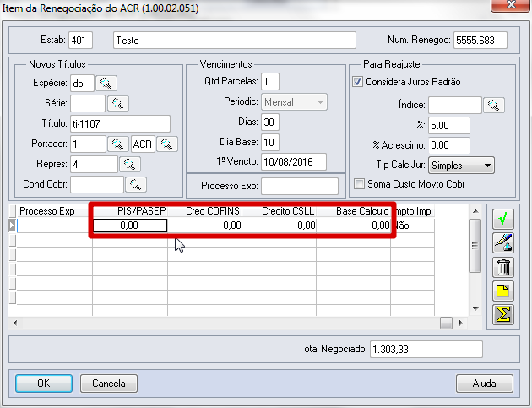Open the Periodic Mensal dropdown
The height and width of the screenshot is (408, 532).
(294, 102)
